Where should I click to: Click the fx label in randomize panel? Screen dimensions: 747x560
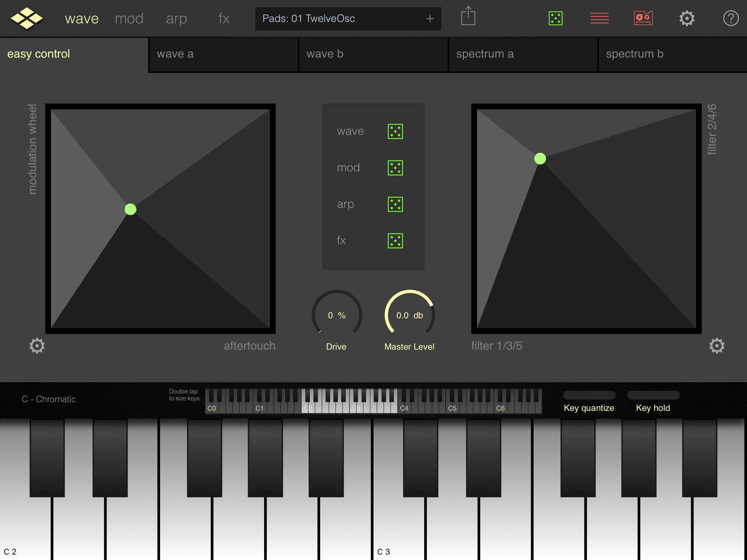(341, 241)
